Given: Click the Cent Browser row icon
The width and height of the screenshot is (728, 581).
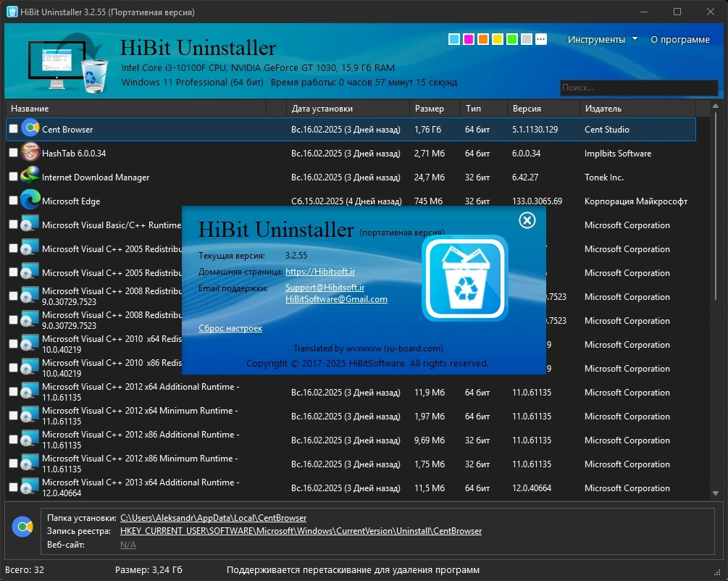Looking at the screenshot, I should click(30, 128).
